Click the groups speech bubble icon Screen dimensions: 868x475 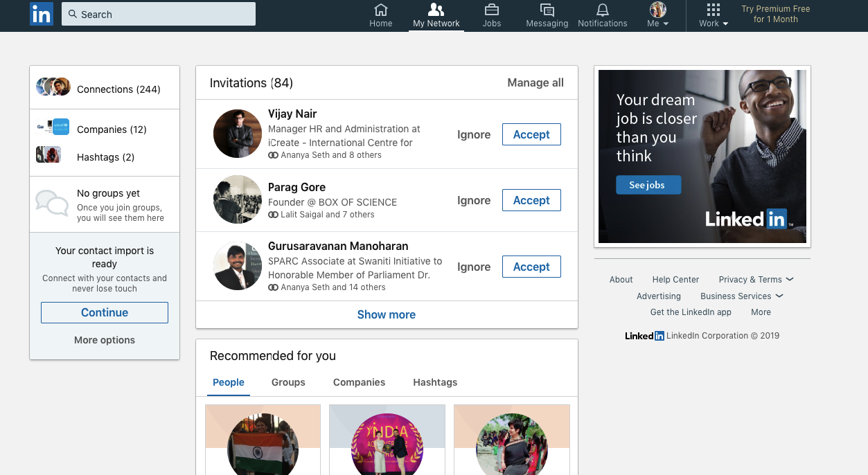pyautogui.click(x=52, y=203)
